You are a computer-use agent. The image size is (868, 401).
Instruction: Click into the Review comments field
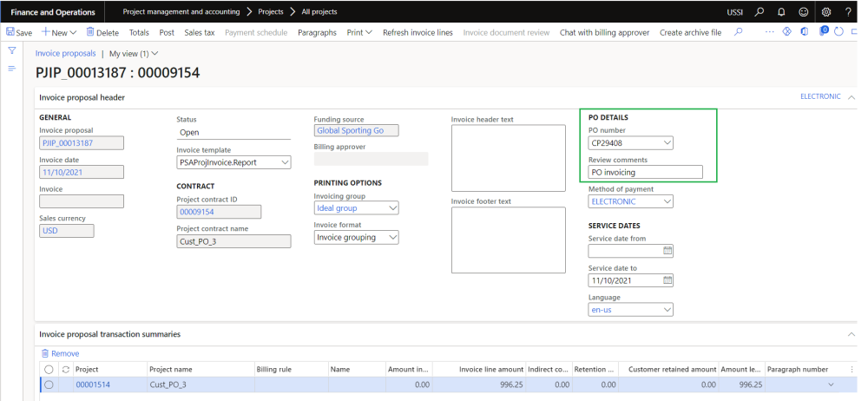[x=645, y=172]
